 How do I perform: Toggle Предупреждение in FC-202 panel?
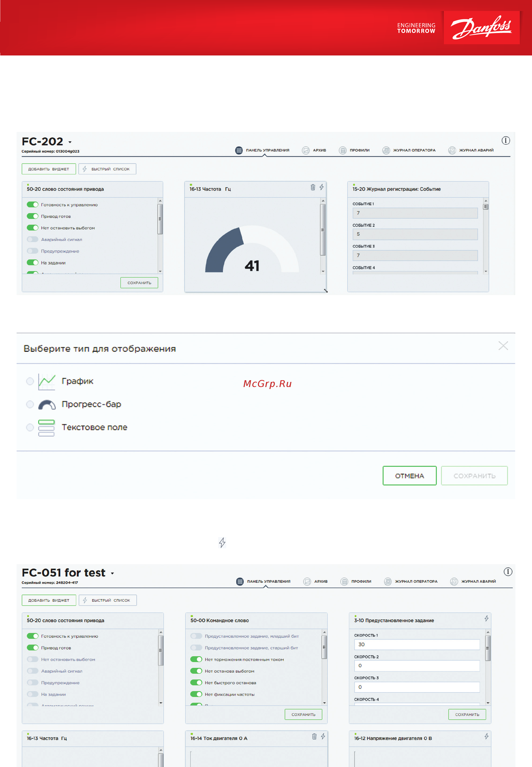point(33,251)
